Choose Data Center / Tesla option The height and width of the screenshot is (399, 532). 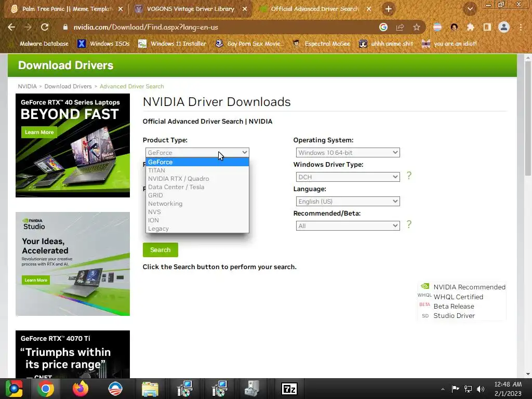197,187
